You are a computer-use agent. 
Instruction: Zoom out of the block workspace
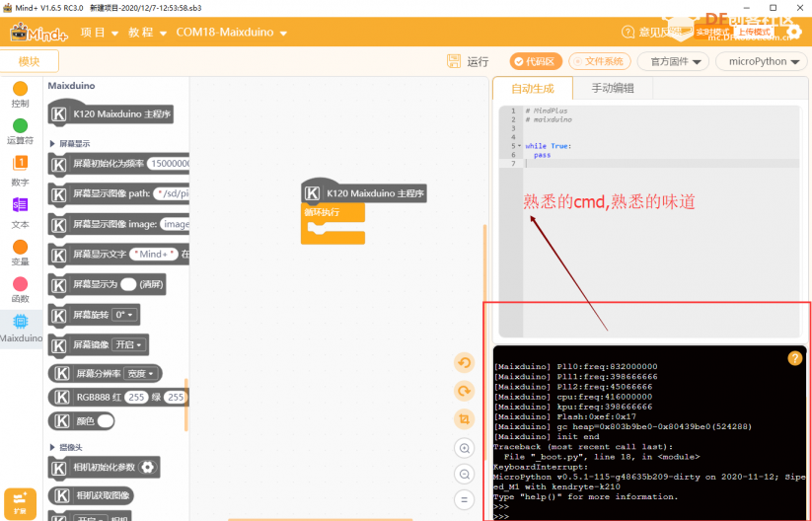pos(464,474)
